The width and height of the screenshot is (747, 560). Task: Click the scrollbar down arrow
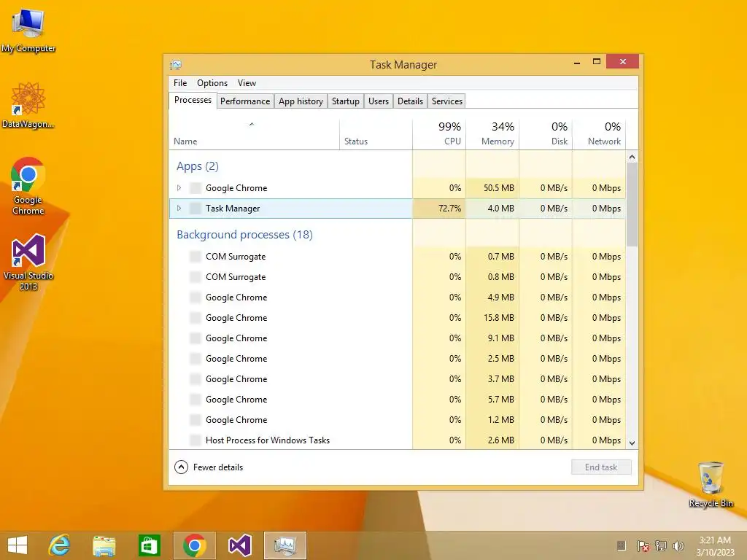[632, 443]
